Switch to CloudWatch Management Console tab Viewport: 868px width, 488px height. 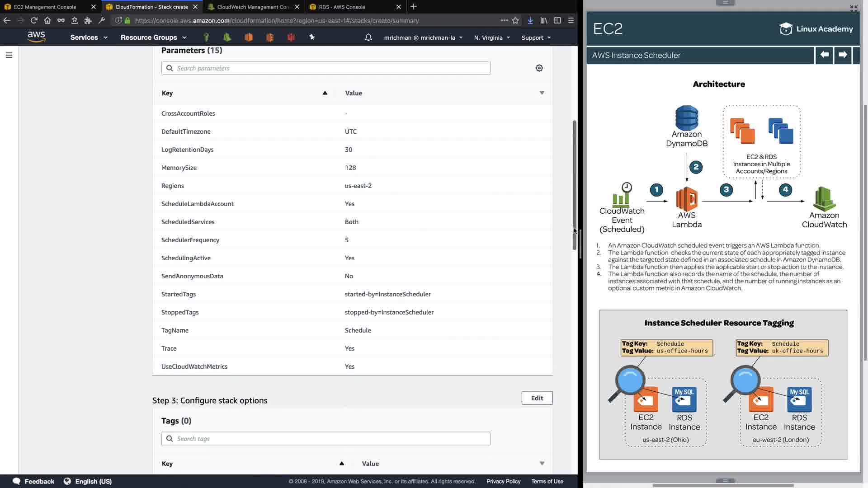(253, 7)
